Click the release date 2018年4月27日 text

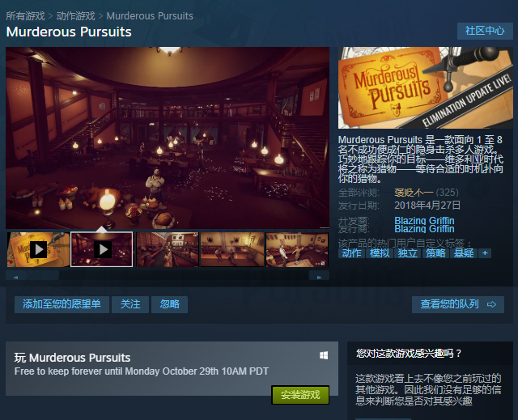tap(427, 206)
